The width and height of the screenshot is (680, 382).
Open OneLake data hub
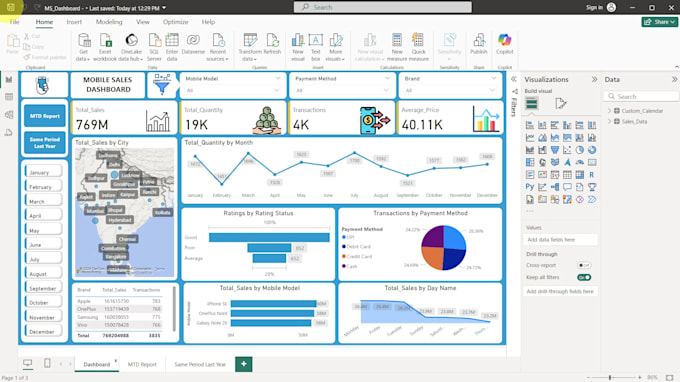coord(131,47)
